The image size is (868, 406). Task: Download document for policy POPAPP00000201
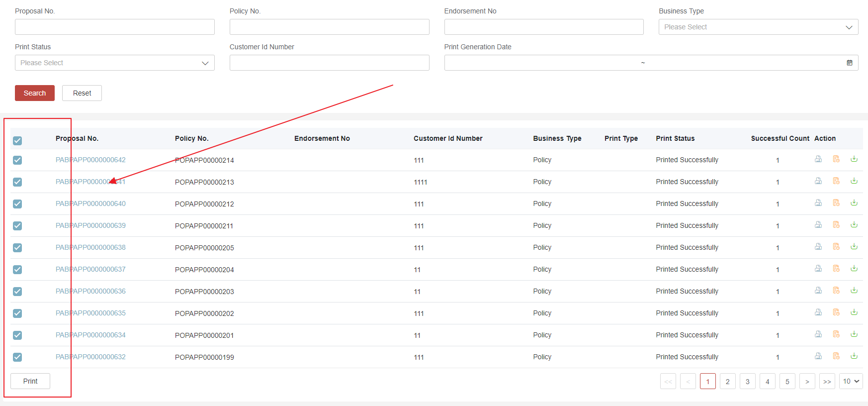pos(854,334)
